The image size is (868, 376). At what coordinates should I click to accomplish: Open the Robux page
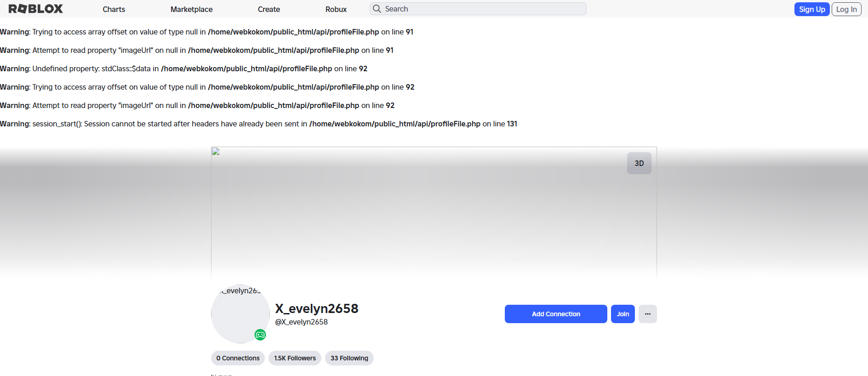click(x=336, y=9)
